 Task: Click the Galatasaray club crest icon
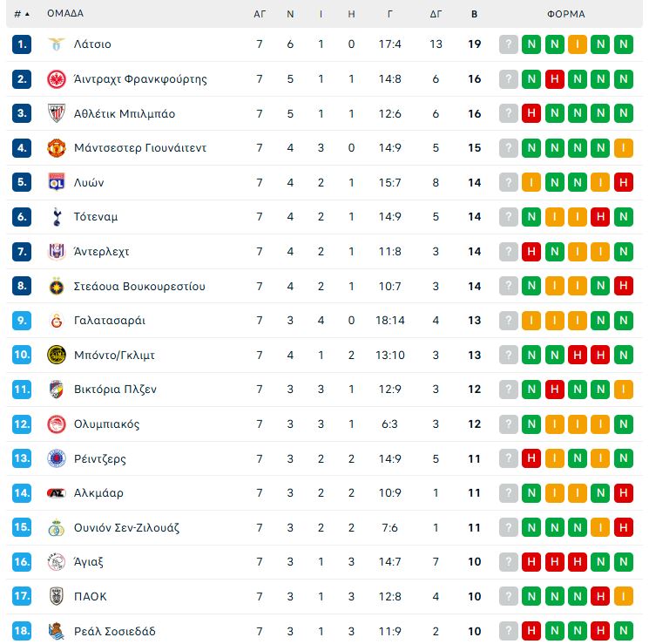click(56, 321)
